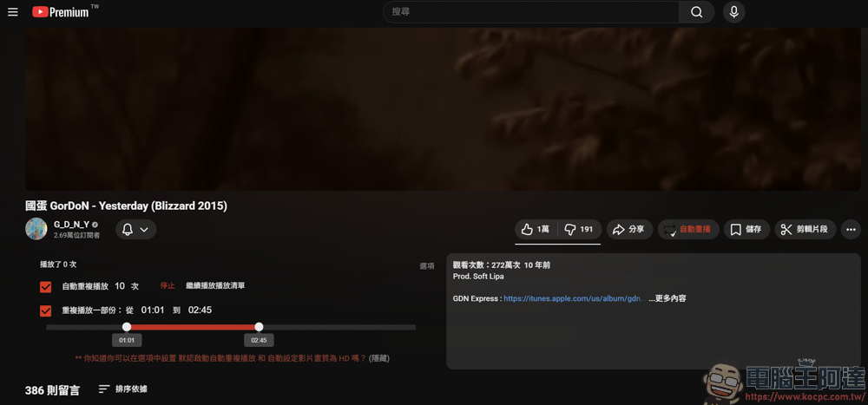The height and width of the screenshot is (405, 868).
Task: Hide the tip via (隱藏) link
Action: pos(379,358)
